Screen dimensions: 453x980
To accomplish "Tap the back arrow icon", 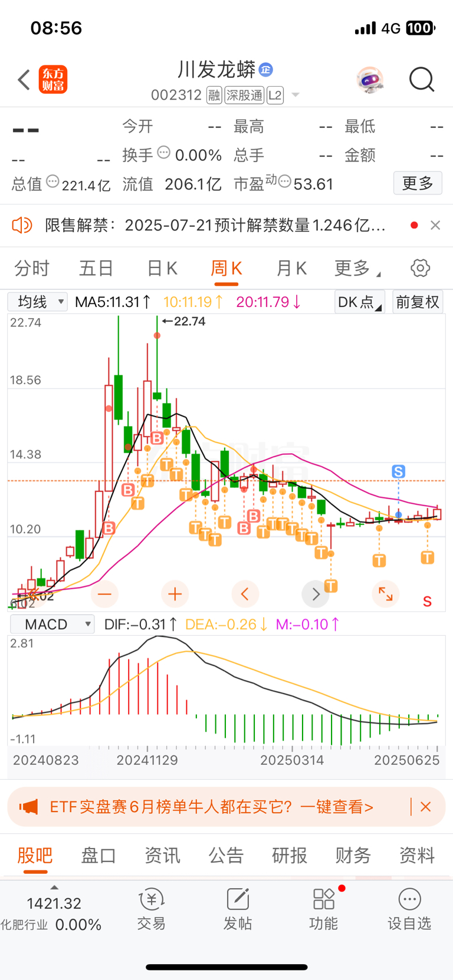I will click(x=24, y=80).
